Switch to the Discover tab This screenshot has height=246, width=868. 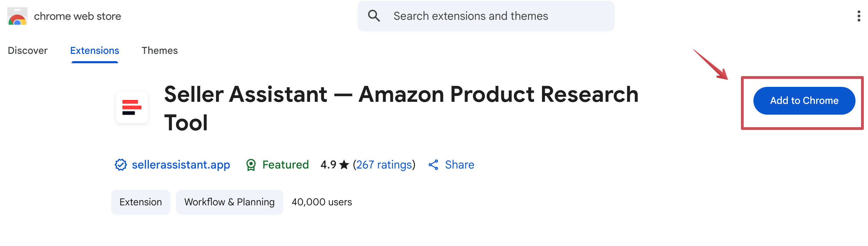[27, 51]
